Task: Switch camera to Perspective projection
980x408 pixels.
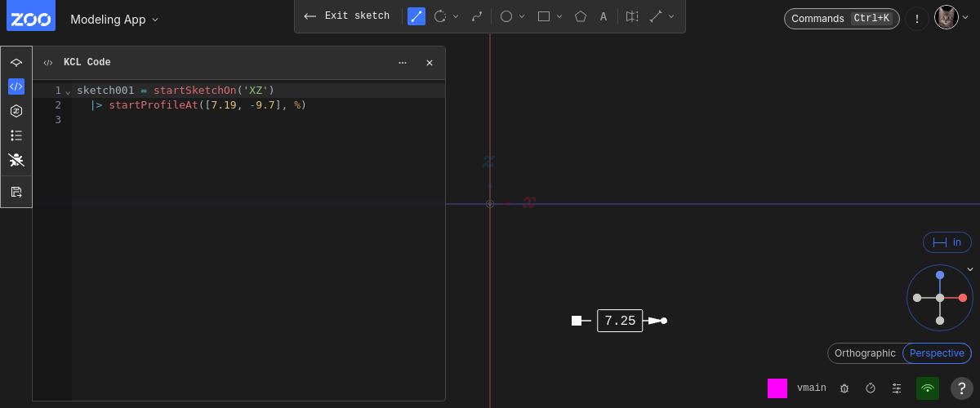Action: [x=937, y=353]
